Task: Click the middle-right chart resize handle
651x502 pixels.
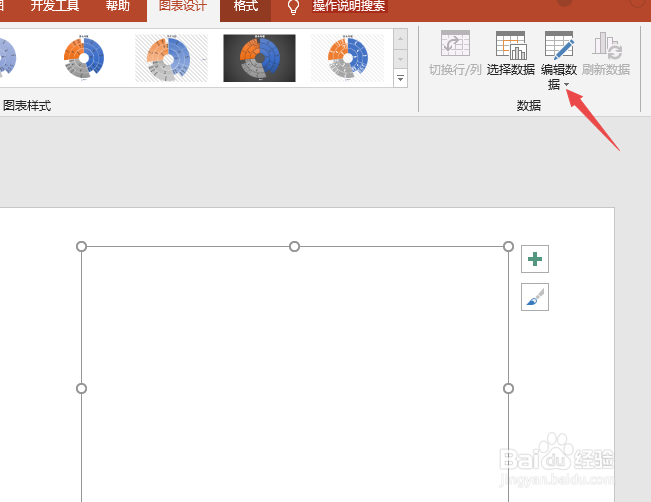Action: pyautogui.click(x=508, y=388)
